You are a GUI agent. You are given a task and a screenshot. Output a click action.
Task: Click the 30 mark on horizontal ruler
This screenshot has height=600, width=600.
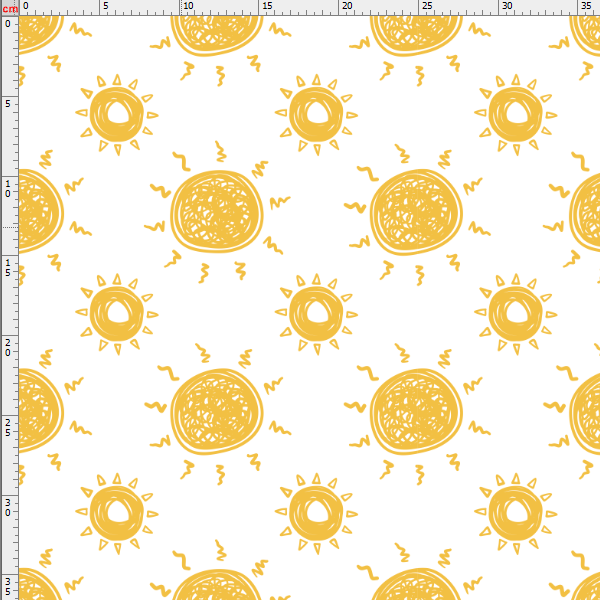(x=507, y=6)
